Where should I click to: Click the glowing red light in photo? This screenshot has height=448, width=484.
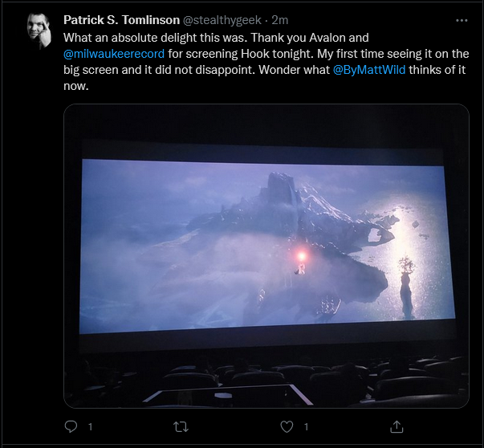(301, 256)
